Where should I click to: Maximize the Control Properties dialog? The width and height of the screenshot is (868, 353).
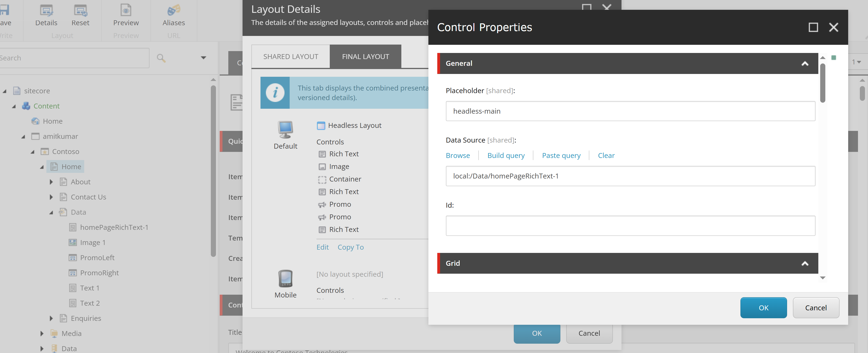(813, 27)
